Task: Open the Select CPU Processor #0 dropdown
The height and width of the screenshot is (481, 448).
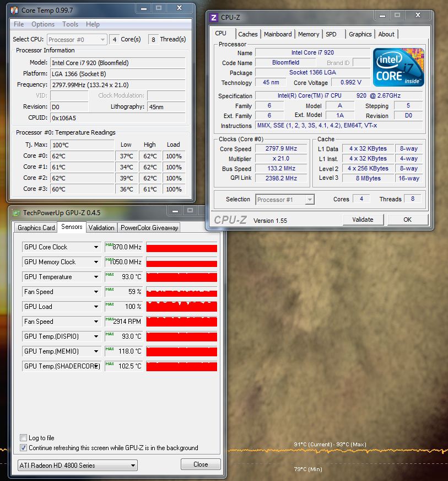Action: pos(77,40)
